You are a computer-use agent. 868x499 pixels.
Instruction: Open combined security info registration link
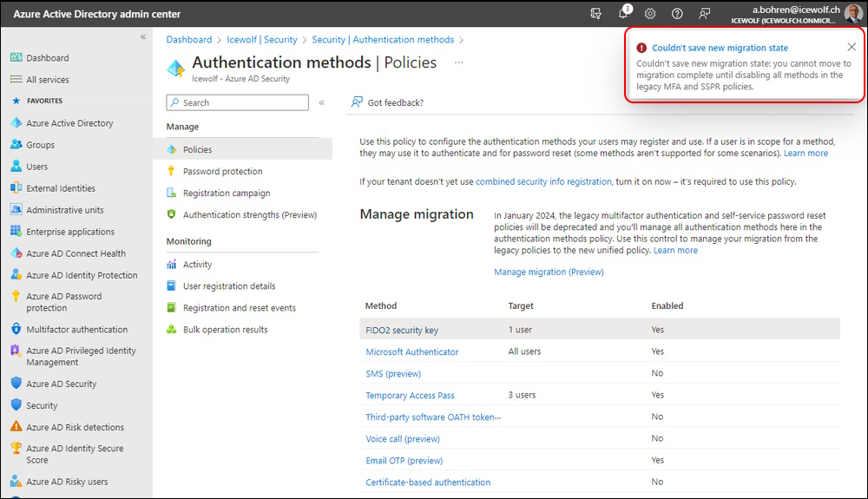click(543, 181)
